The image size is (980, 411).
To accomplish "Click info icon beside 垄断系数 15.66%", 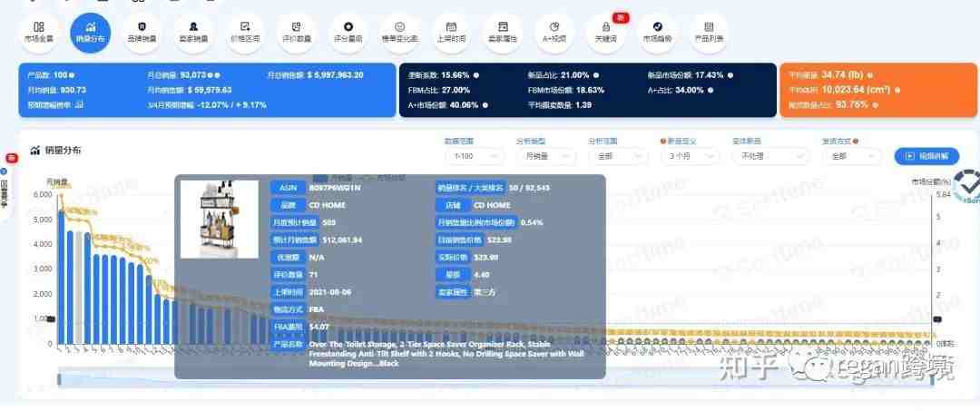I will (476, 75).
